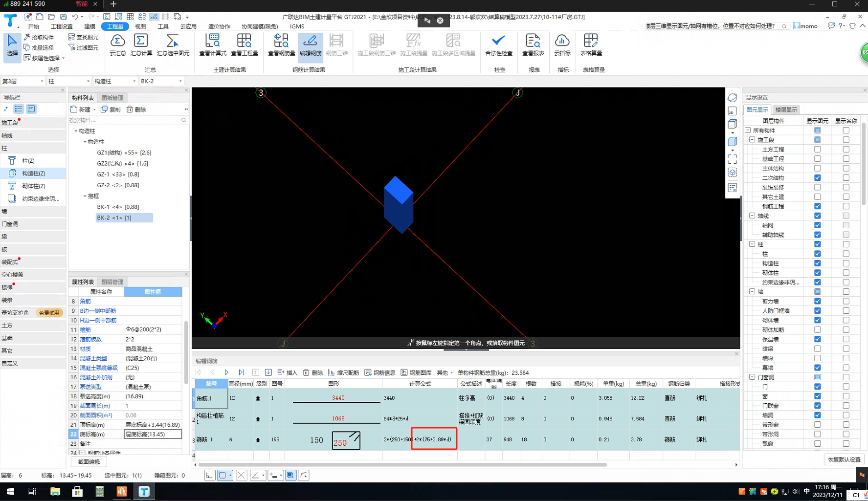Open the 视图 ribbon tab
This screenshot has height=501, width=868.
click(x=140, y=26)
